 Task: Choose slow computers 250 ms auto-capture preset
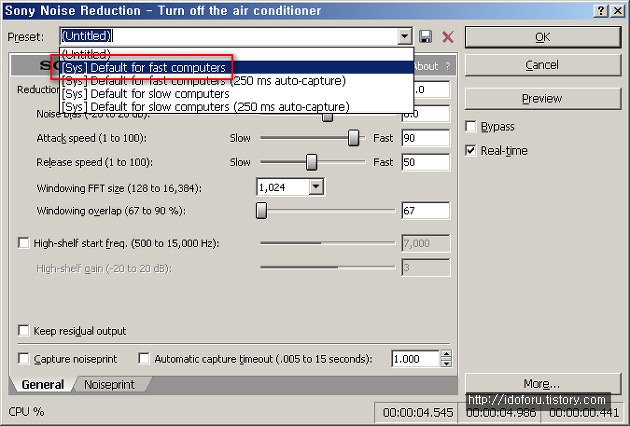[237, 107]
